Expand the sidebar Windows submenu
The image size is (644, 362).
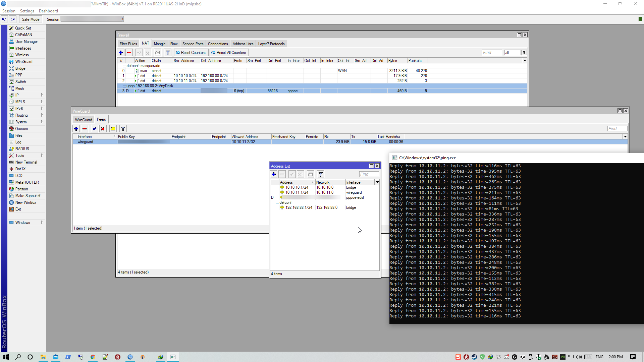27,223
